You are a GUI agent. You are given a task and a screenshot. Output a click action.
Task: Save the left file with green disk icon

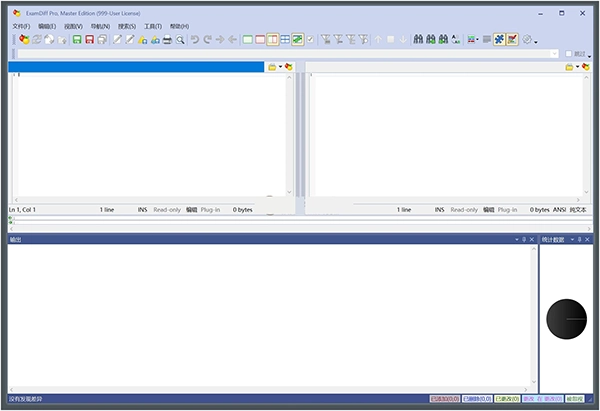(x=76, y=39)
